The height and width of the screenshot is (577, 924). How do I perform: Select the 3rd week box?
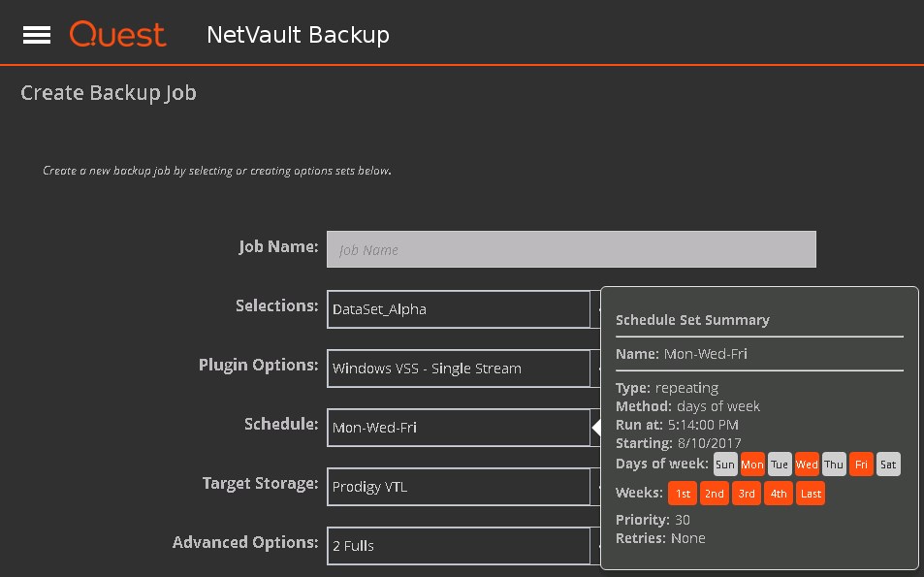tap(747, 494)
